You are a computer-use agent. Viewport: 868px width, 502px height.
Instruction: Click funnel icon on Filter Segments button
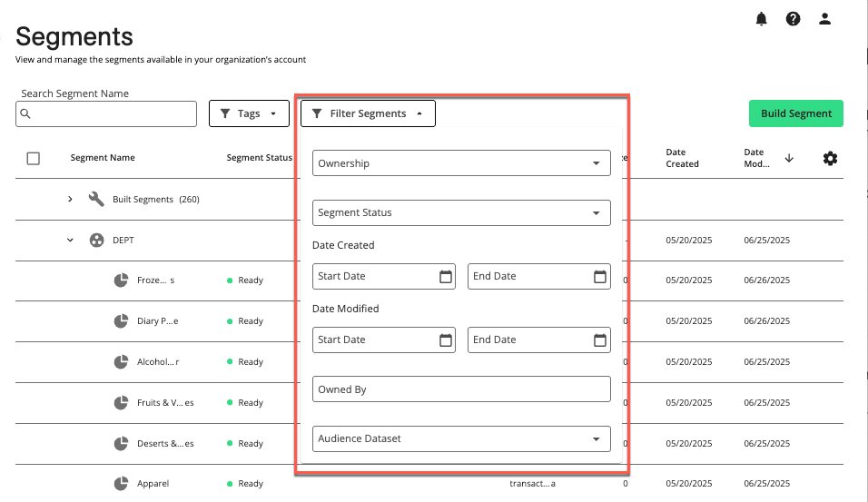[317, 113]
